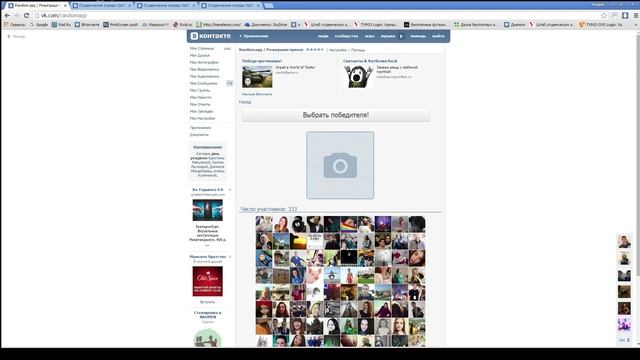640x360 pixels.
Task: Open a new tab with the new-tab button
Action: (269, 6)
